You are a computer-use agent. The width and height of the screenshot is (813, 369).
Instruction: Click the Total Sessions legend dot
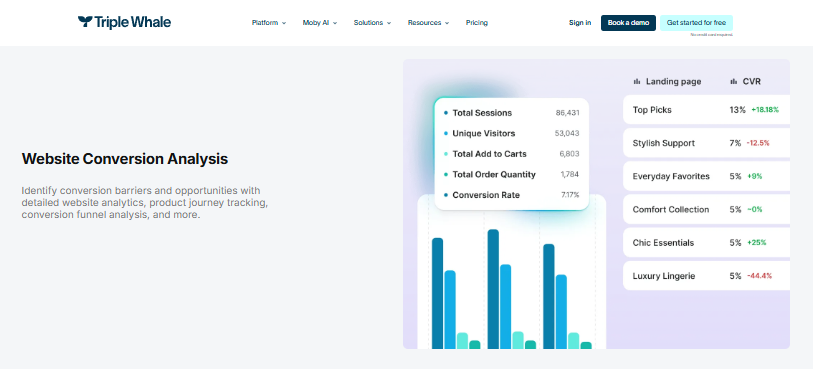[x=446, y=112]
